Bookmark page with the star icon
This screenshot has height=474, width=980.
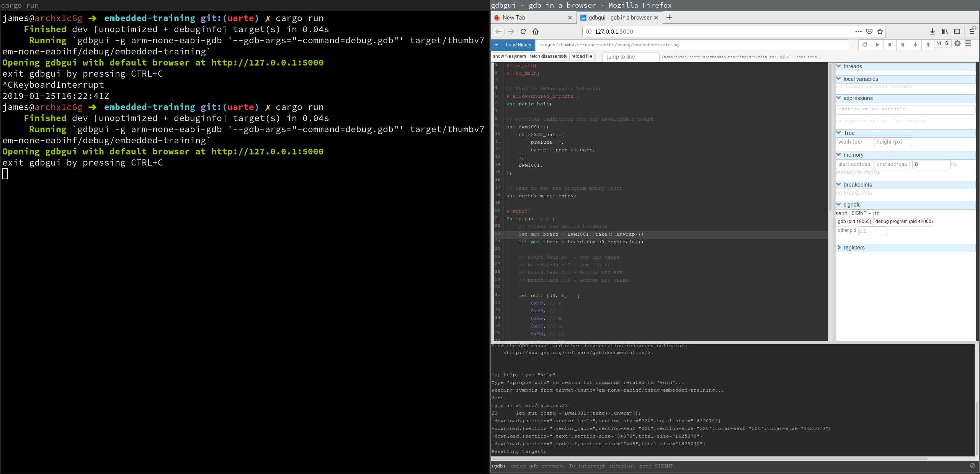(x=880, y=31)
